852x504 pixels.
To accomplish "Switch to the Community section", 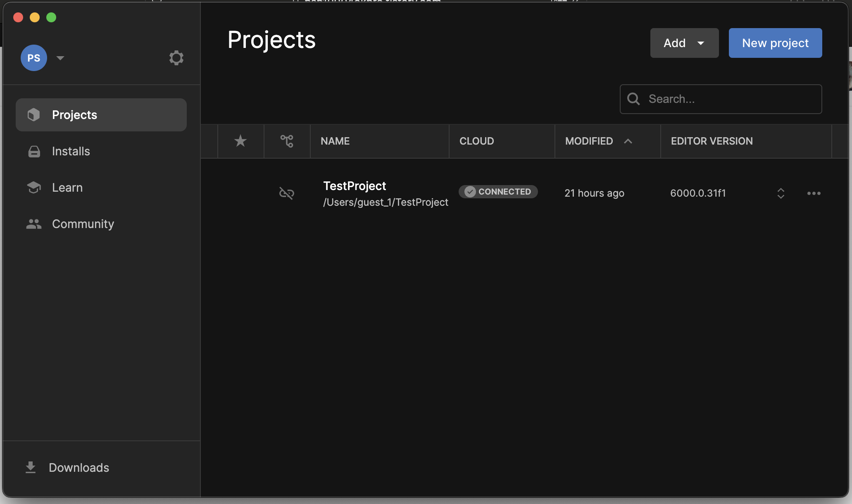I will point(83,224).
